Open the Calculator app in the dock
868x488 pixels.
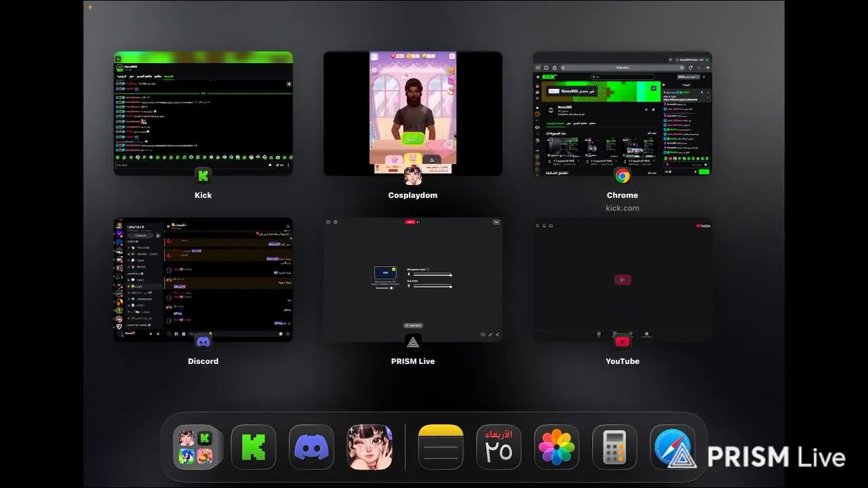[x=614, y=447]
